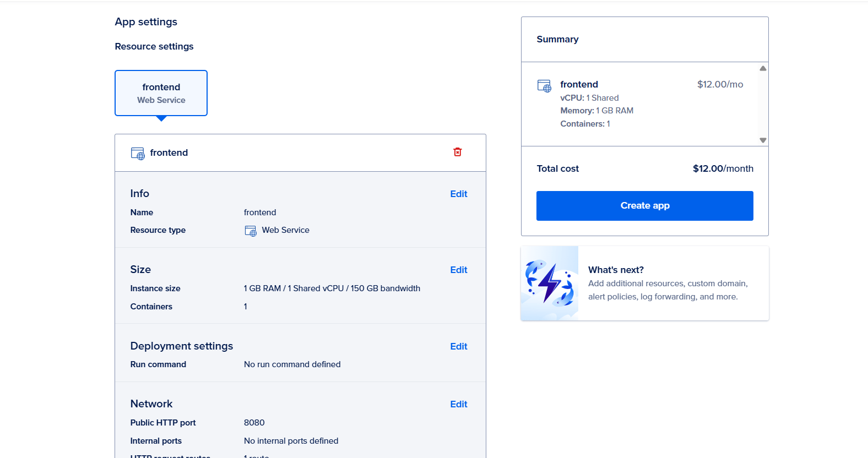868x458 pixels.
Task: Click the Resource settings heading
Action: tap(154, 46)
